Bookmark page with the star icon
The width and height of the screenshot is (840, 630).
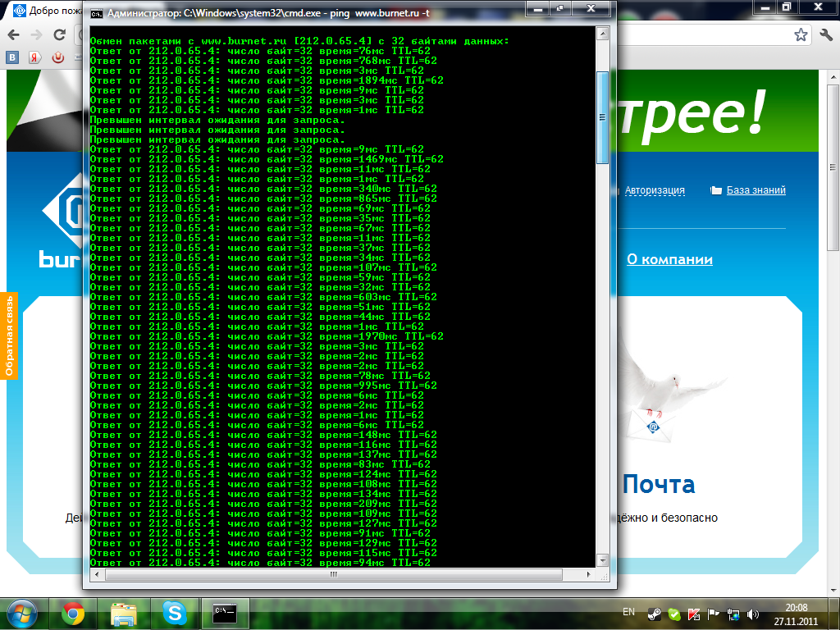click(x=801, y=35)
